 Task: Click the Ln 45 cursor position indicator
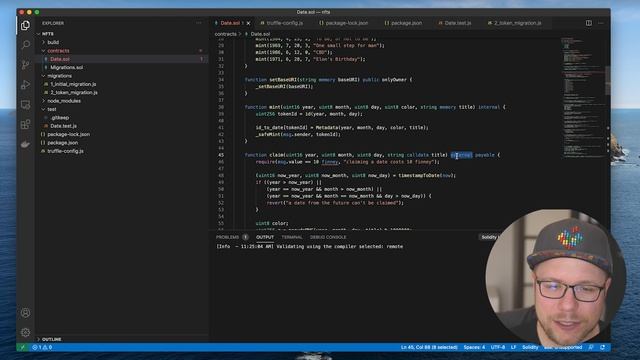429,347
